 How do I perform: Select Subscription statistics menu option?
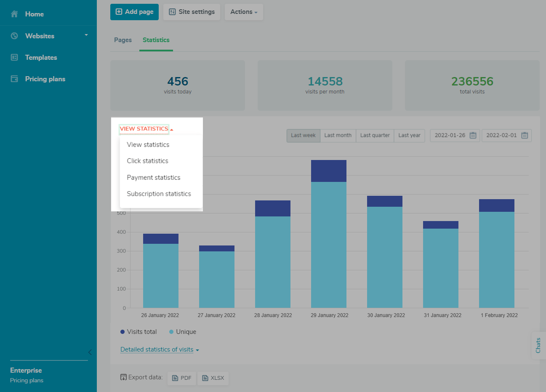tap(159, 194)
